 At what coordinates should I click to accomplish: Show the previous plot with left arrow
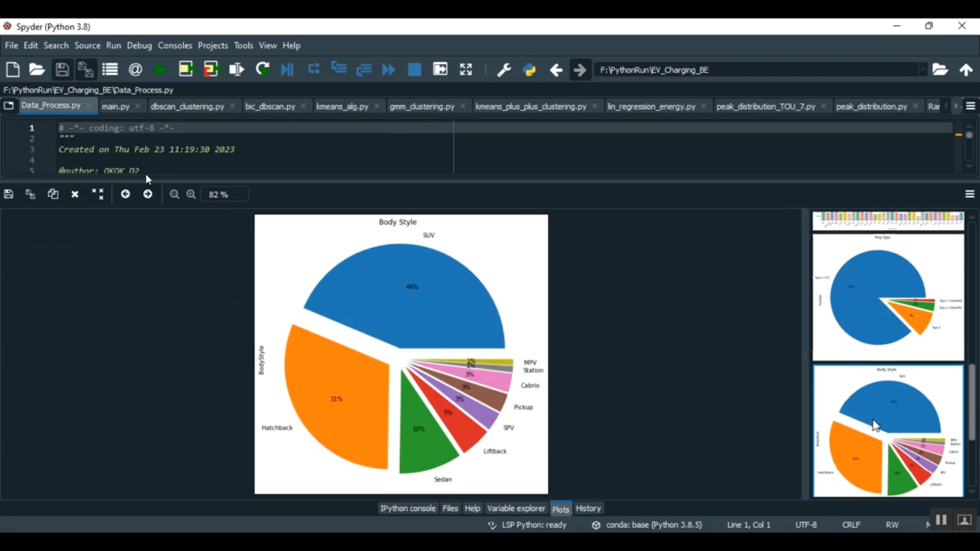(x=125, y=195)
